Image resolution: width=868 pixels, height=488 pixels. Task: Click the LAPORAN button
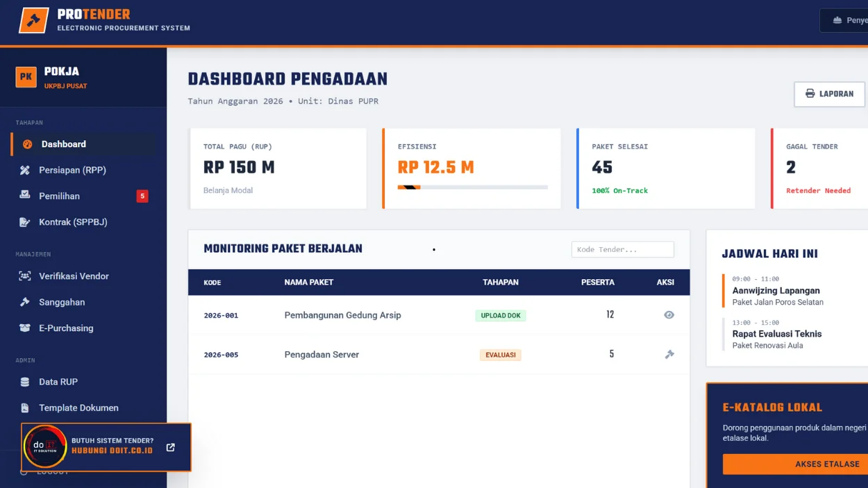[829, 94]
